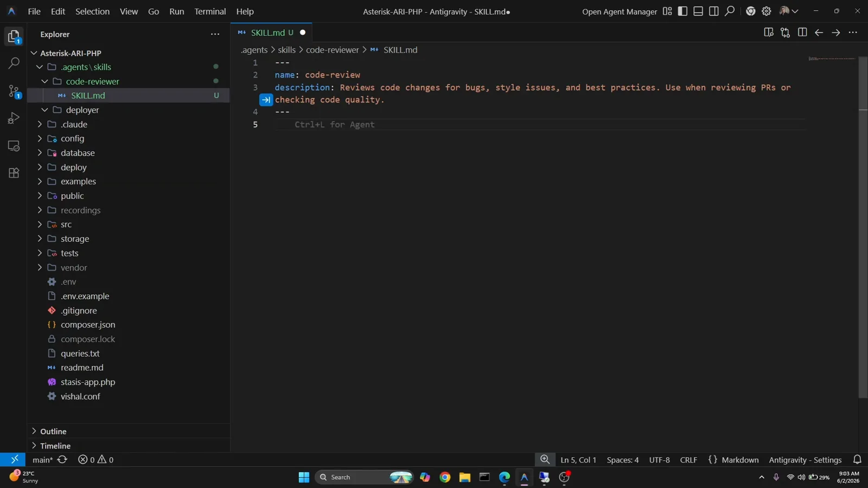Screen dimensions: 868x488
Task: Toggle the secondary side bar visibility
Action: [x=714, y=11]
